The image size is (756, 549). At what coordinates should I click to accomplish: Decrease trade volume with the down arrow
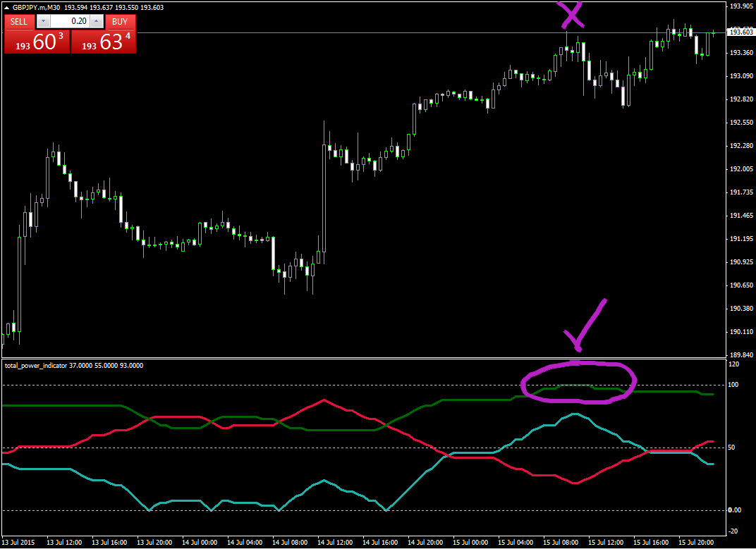44,21
